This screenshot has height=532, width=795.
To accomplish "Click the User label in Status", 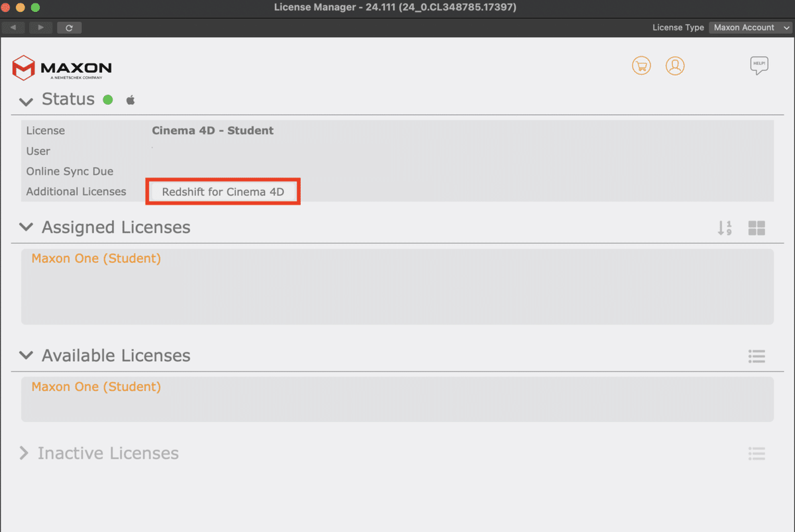I will (38, 151).
